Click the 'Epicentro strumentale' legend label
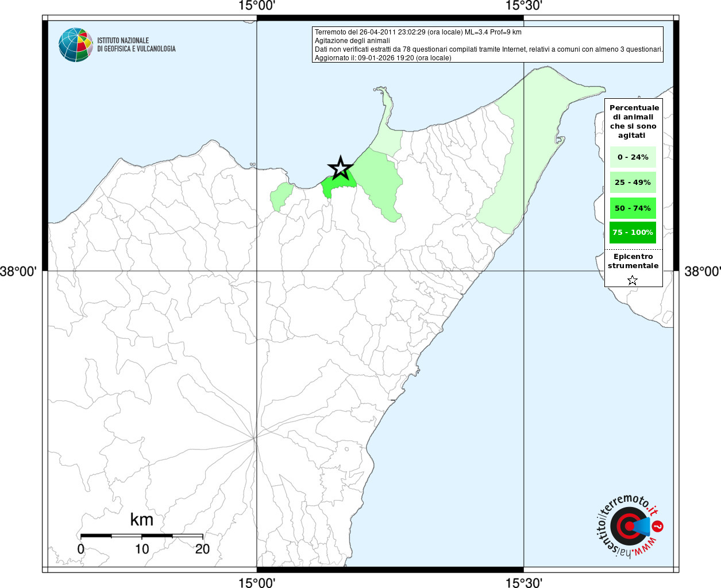This screenshot has width=721, height=588. point(633,261)
